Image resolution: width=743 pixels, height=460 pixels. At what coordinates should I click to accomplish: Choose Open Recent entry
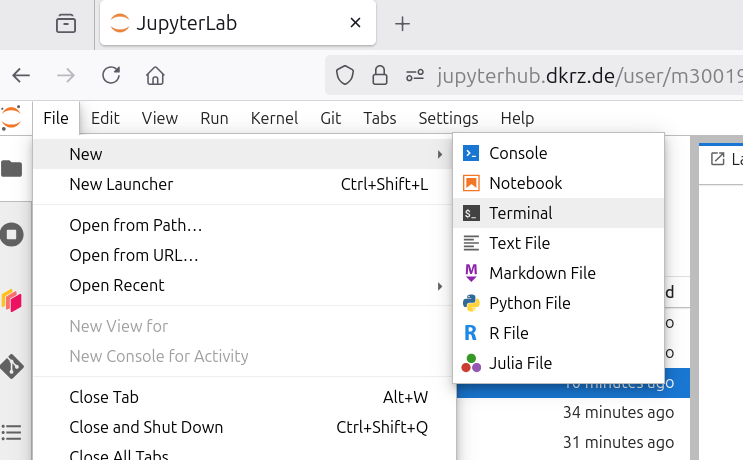(243, 285)
